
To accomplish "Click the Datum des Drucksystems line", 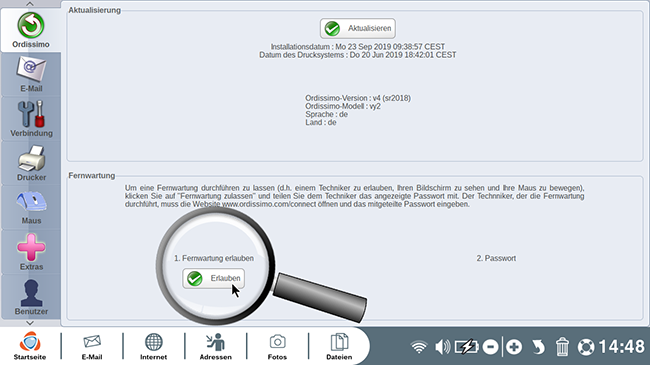I will coord(357,55).
